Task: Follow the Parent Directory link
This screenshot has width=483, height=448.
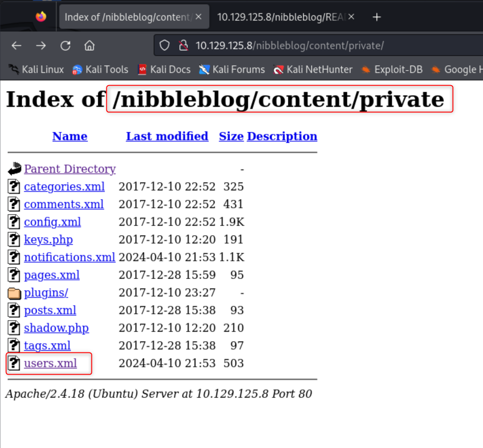Action: point(70,169)
